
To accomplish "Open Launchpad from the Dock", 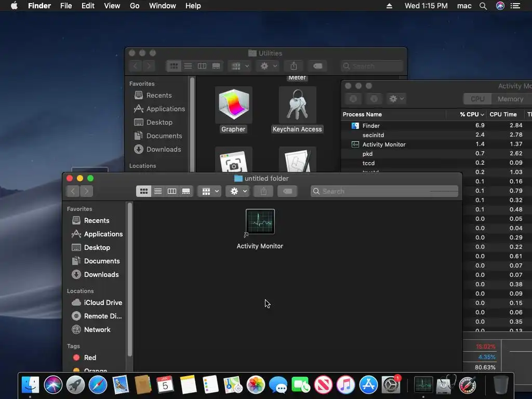I will (75, 385).
